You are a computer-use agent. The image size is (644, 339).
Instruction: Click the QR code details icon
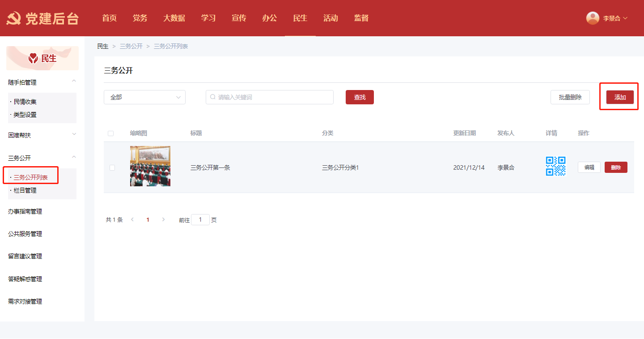(555, 166)
